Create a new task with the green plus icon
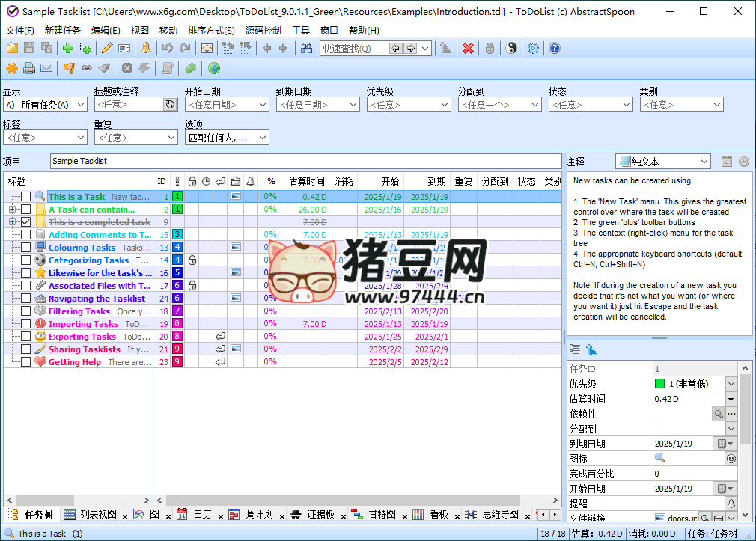Viewport: 756px width, 541px height. (67, 47)
